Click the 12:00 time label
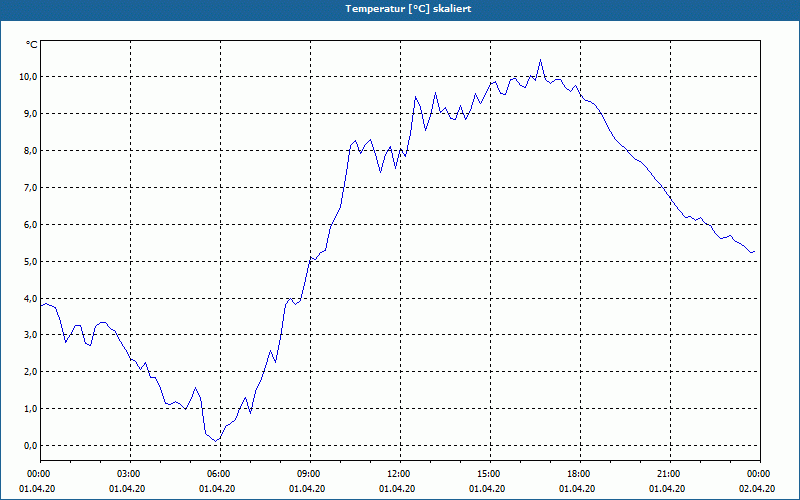 pos(400,474)
